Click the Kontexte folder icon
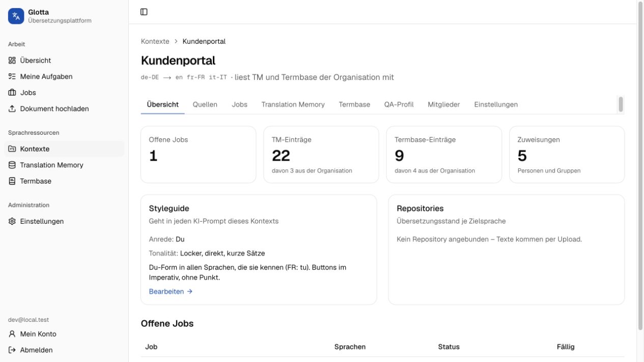 pos(12,149)
